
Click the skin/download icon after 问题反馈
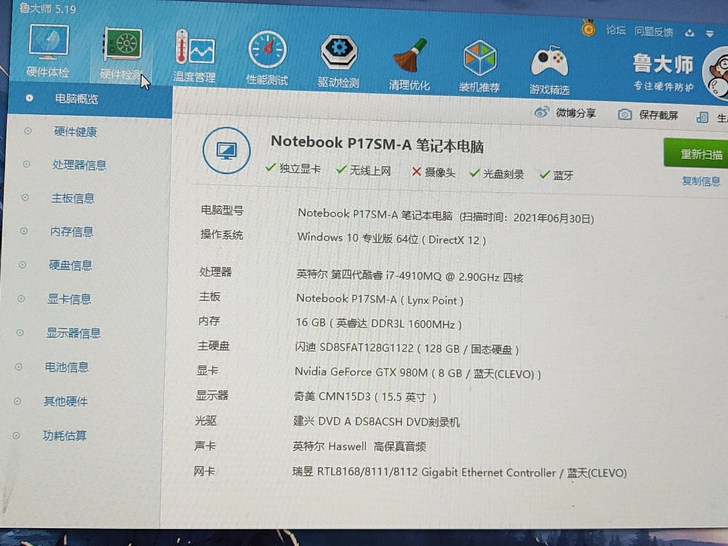point(689,33)
